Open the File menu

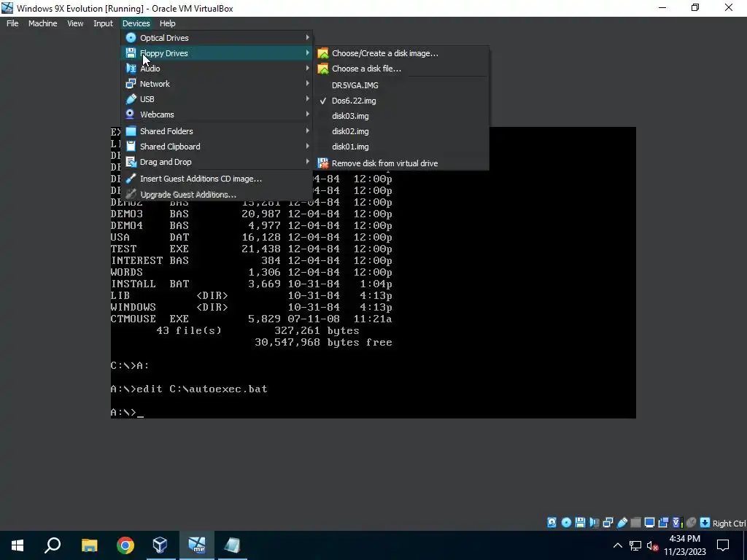[x=12, y=23]
